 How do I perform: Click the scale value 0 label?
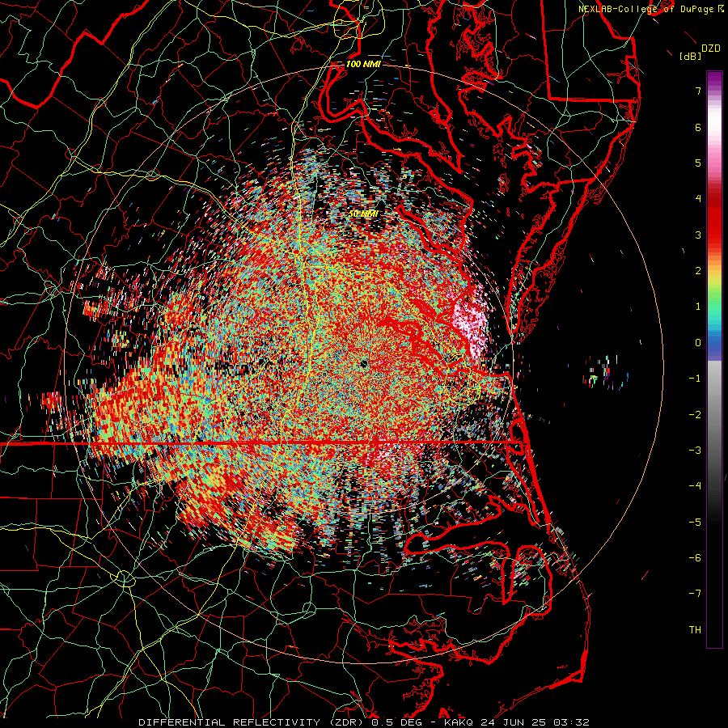698,343
